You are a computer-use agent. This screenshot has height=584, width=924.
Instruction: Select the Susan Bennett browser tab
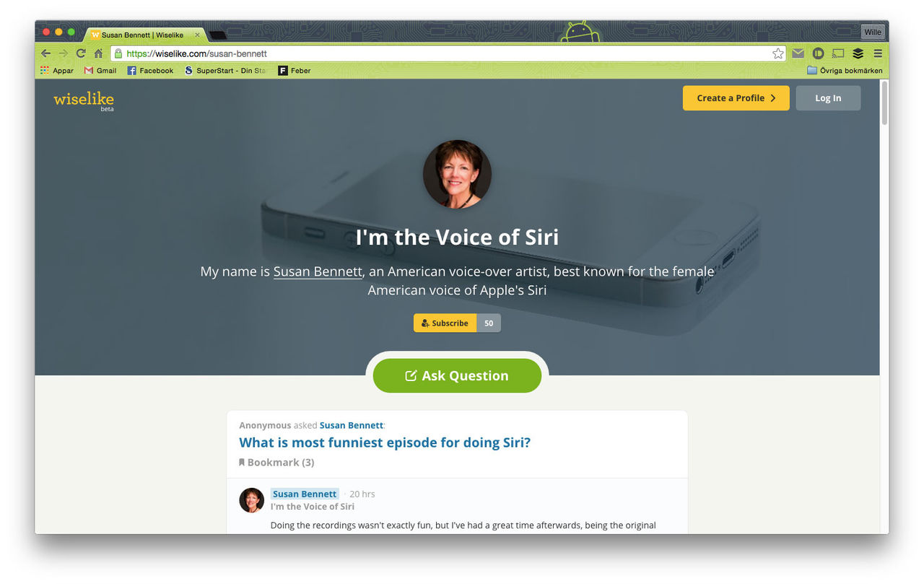click(x=144, y=34)
